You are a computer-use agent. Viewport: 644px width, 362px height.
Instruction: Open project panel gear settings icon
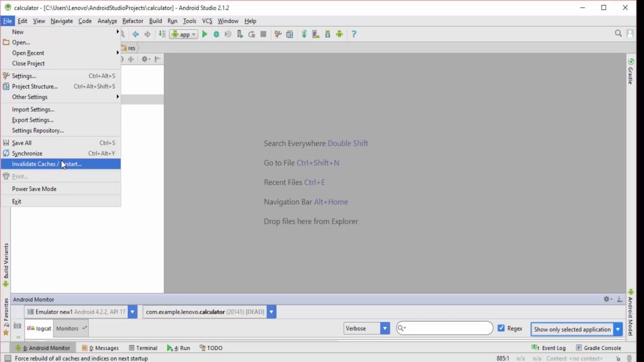[145, 59]
